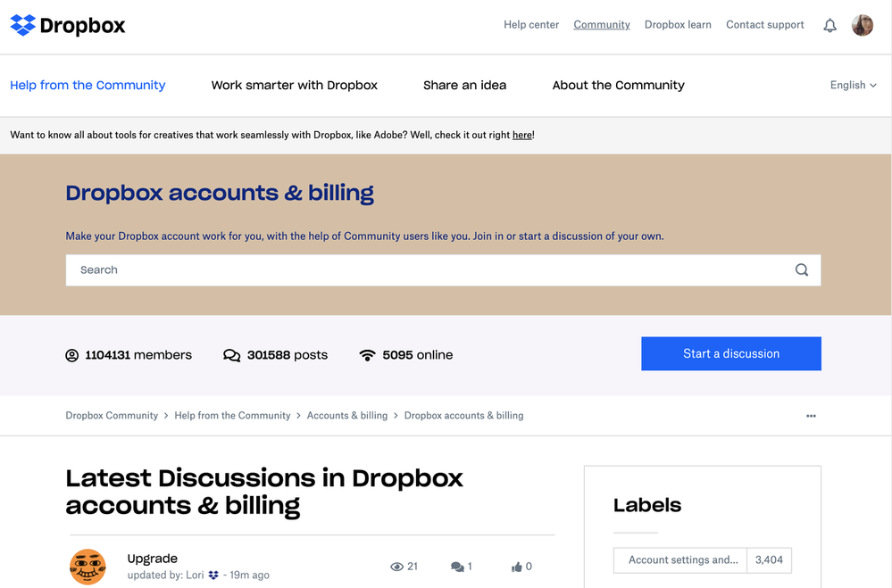892x588 pixels.
Task: Click the Lori author name
Action: coord(195,575)
